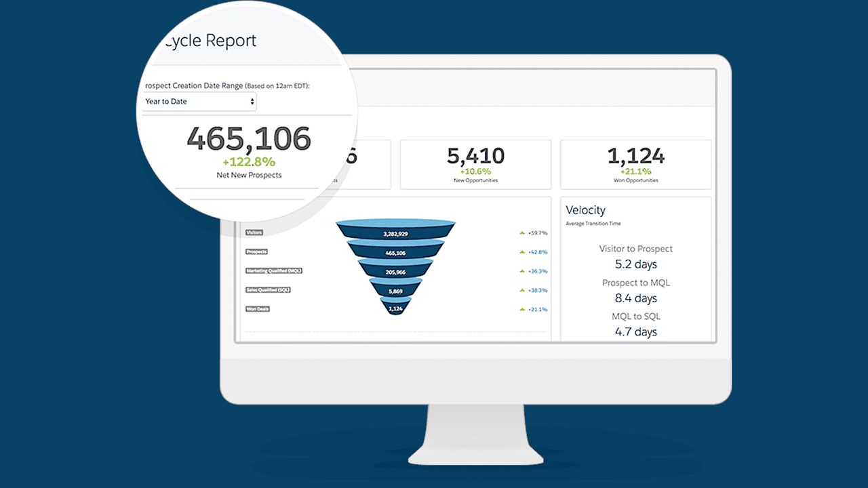Click the Visitors funnel stage label
Viewport: 868px width, 488px height.
click(254, 232)
